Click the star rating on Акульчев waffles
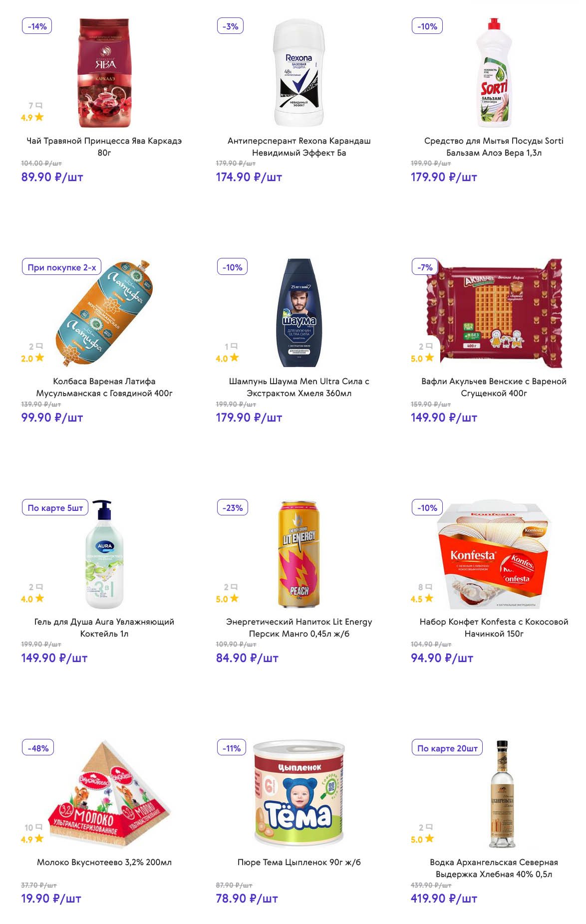 click(x=429, y=358)
